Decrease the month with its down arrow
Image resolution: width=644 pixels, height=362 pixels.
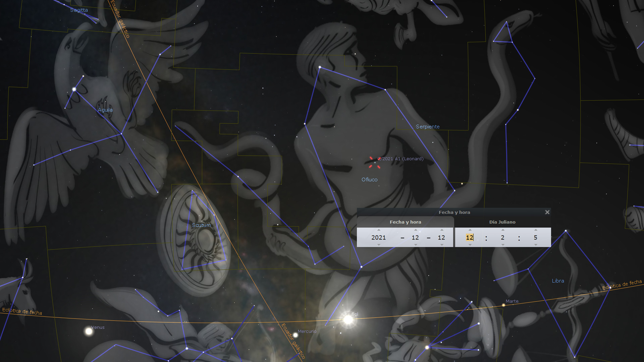coord(416,245)
